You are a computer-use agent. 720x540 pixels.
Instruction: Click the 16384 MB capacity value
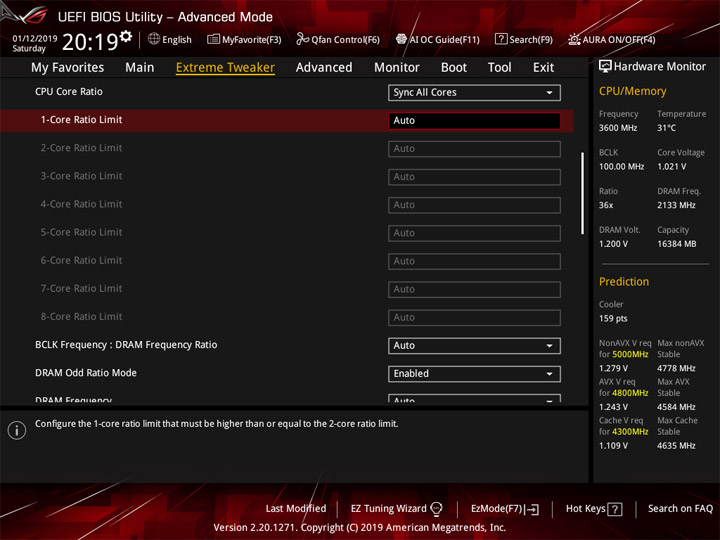click(x=676, y=244)
